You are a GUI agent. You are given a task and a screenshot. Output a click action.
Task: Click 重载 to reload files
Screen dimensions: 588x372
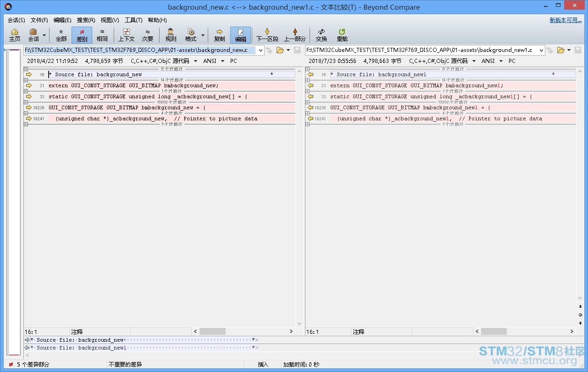point(342,35)
